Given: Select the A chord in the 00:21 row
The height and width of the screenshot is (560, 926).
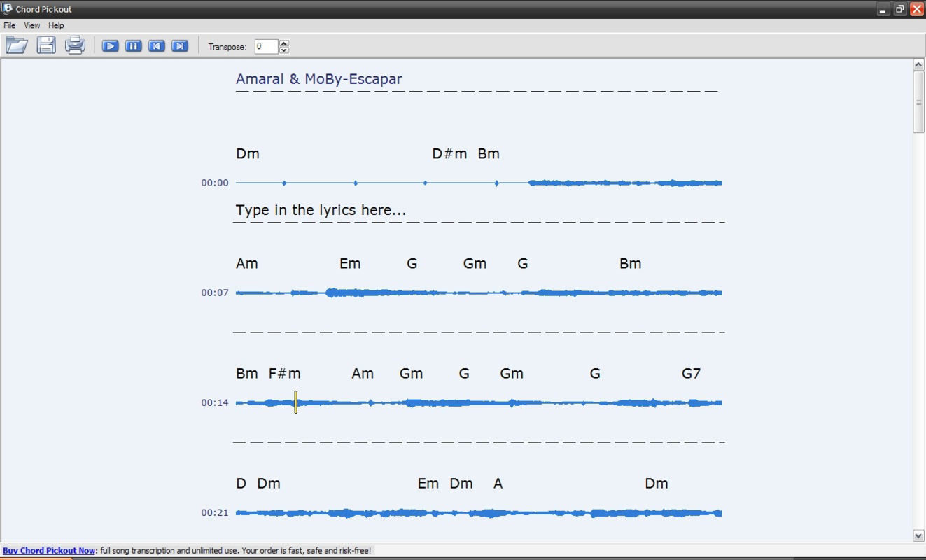Looking at the screenshot, I should pos(498,483).
